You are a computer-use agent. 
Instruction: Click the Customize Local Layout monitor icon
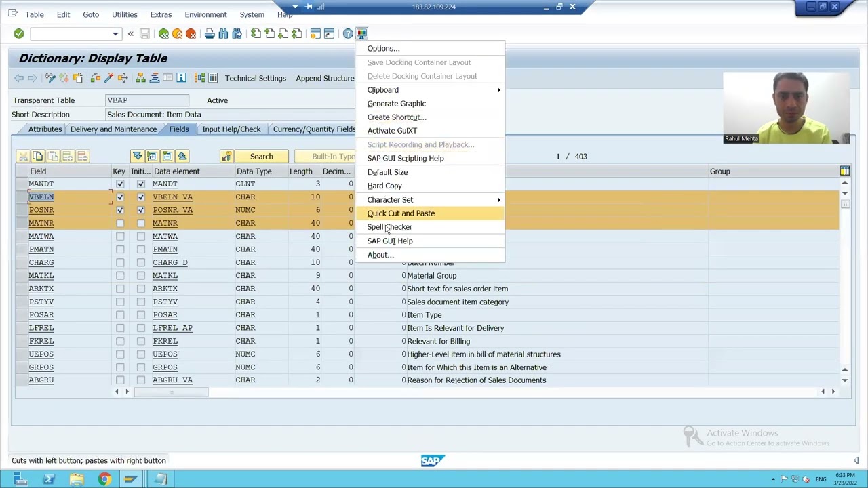(361, 33)
